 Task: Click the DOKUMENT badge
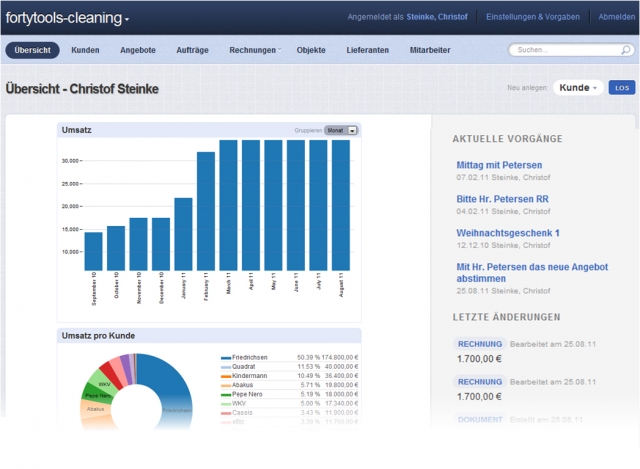coord(480,419)
